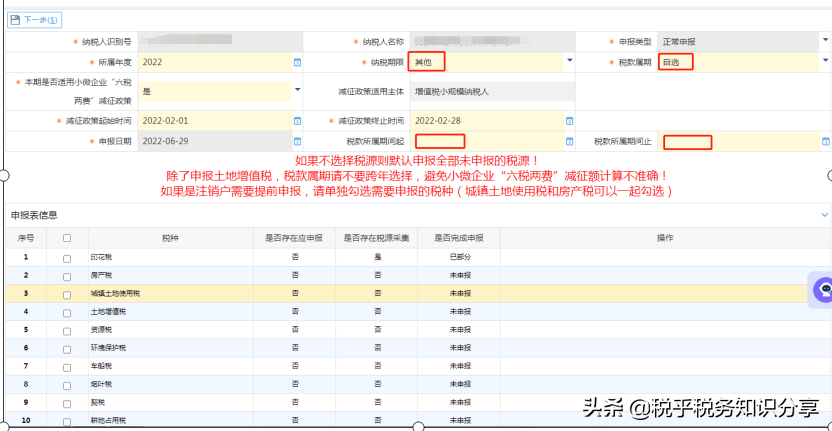
Task: Open calendar icon beside 申报日期
Action: coord(297,142)
